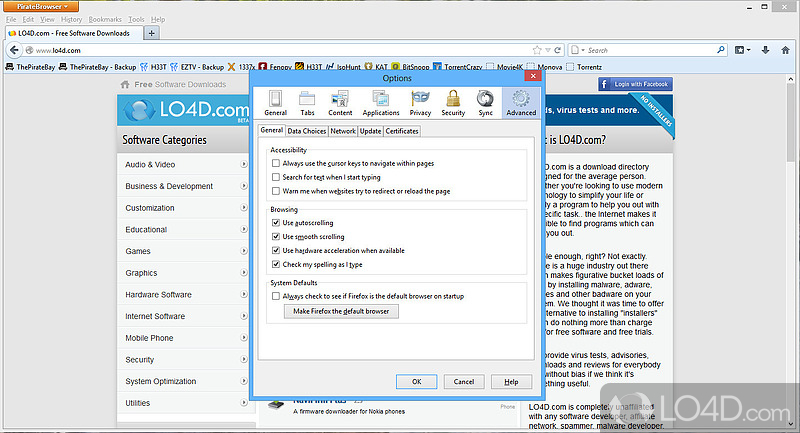Close the Options dialog
800x433 pixels.
[x=533, y=76]
